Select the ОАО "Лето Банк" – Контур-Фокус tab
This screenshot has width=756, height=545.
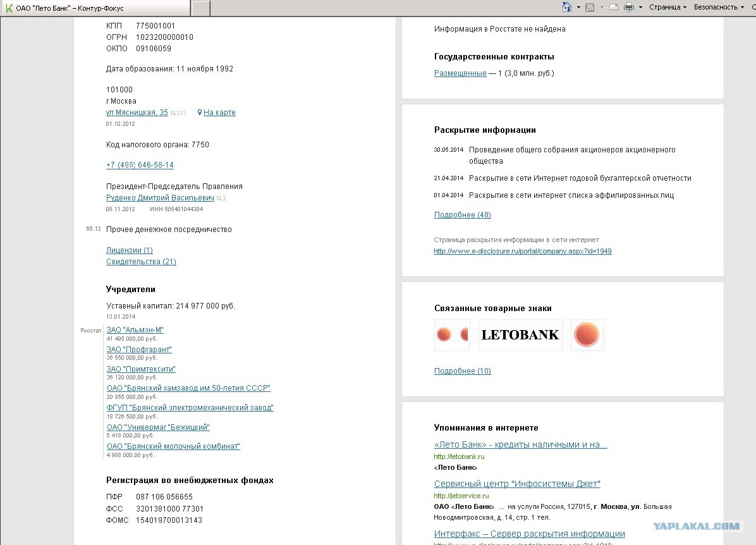click(95, 8)
